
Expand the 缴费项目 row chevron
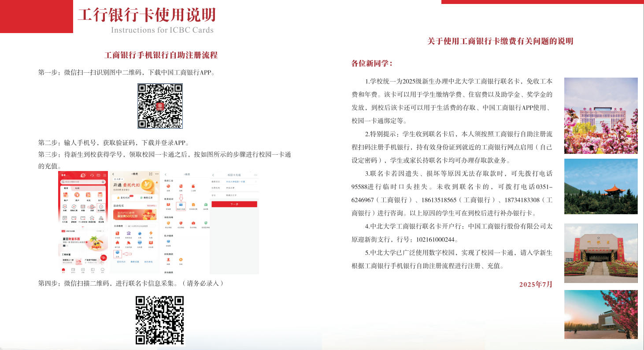(x=256, y=182)
